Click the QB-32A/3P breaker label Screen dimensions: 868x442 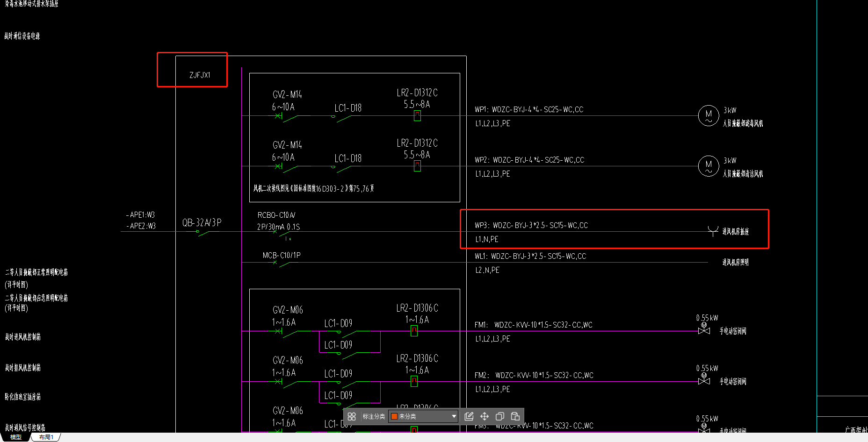click(202, 223)
